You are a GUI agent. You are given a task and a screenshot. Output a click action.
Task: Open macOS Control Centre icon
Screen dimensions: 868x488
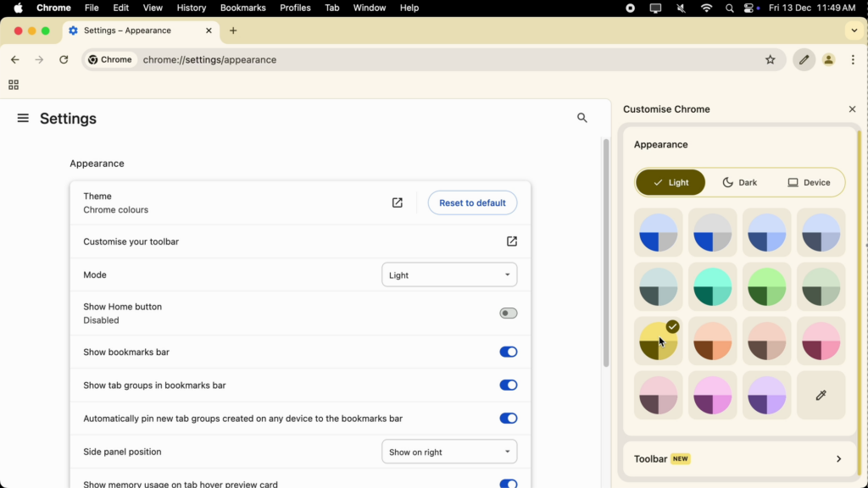(x=751, y=8)
